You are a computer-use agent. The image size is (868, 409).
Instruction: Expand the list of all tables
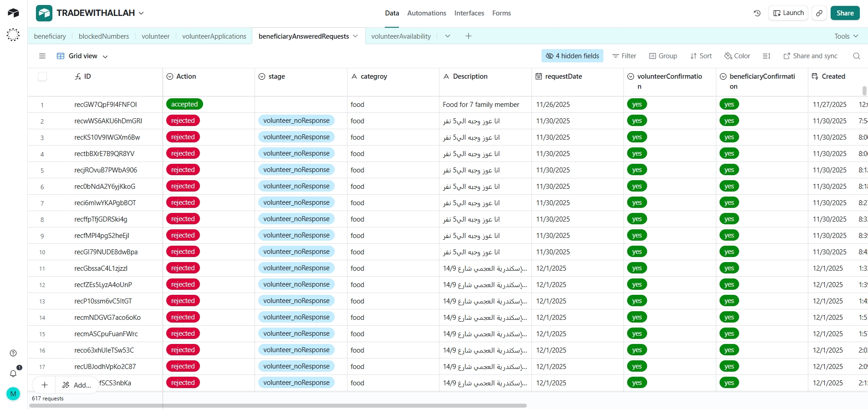pyautogui.click(x=448, y=36)
